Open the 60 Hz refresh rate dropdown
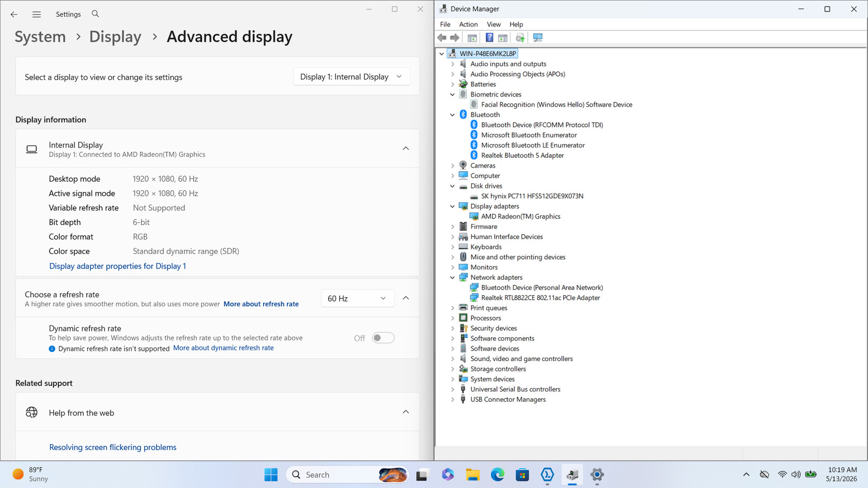Viewport: 868px width, 488px height. coord(357,298)
